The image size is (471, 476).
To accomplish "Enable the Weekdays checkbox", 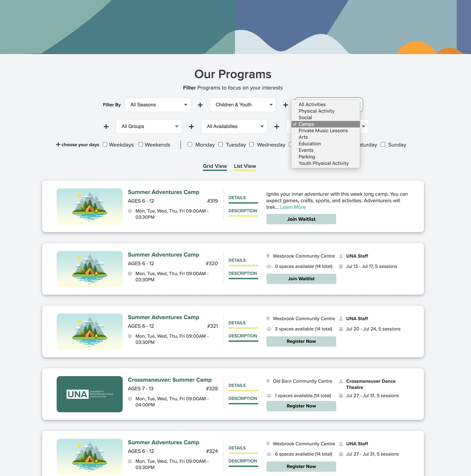I will click(x=105, y=144).
